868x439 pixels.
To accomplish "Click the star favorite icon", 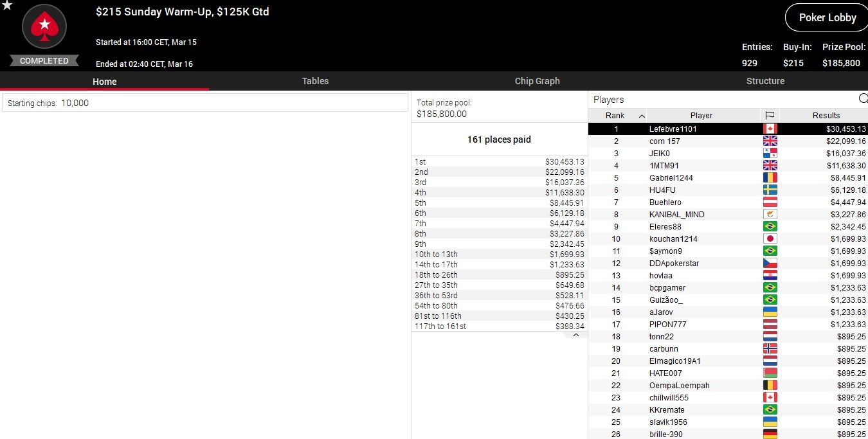I will coord(7,6).
